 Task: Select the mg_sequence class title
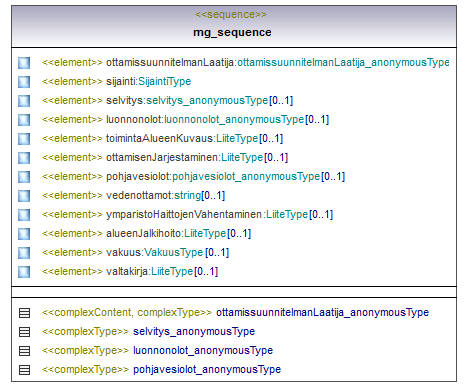click(x=232, y=33)
